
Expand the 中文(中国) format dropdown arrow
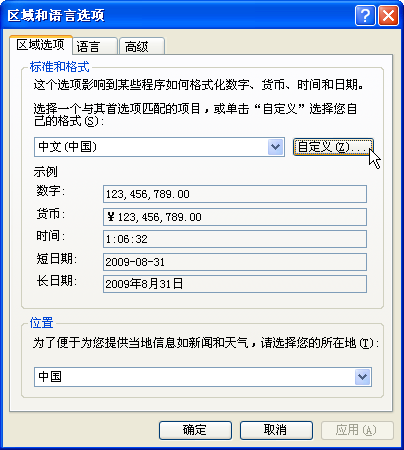pos(275,147)
